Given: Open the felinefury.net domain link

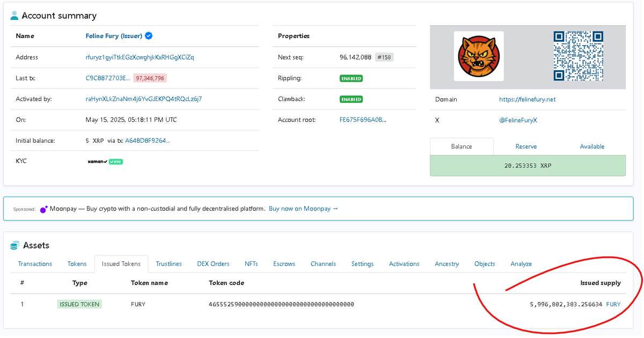Looking at the screenshot, I should 528,99.
